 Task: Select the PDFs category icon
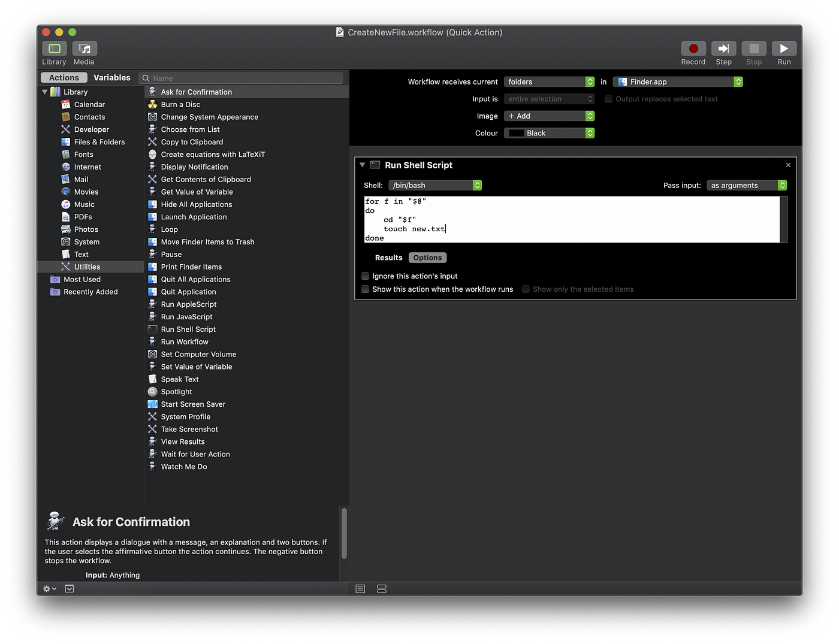click(66, 217)
